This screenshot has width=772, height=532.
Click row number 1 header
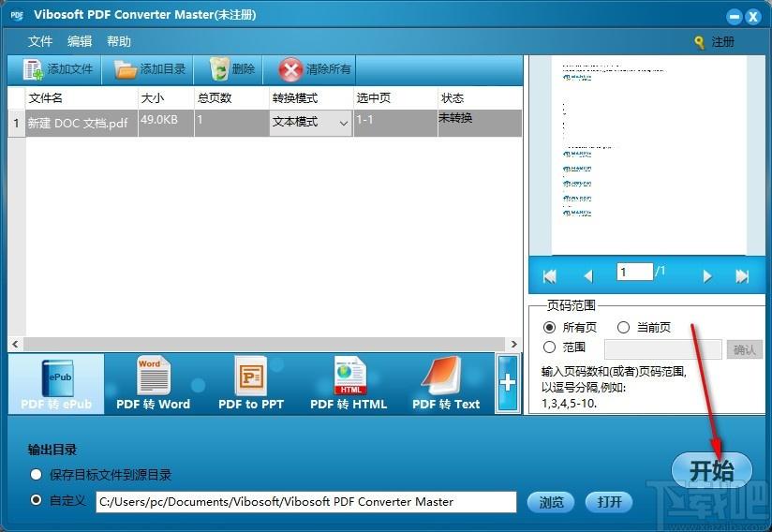(17, 123)
